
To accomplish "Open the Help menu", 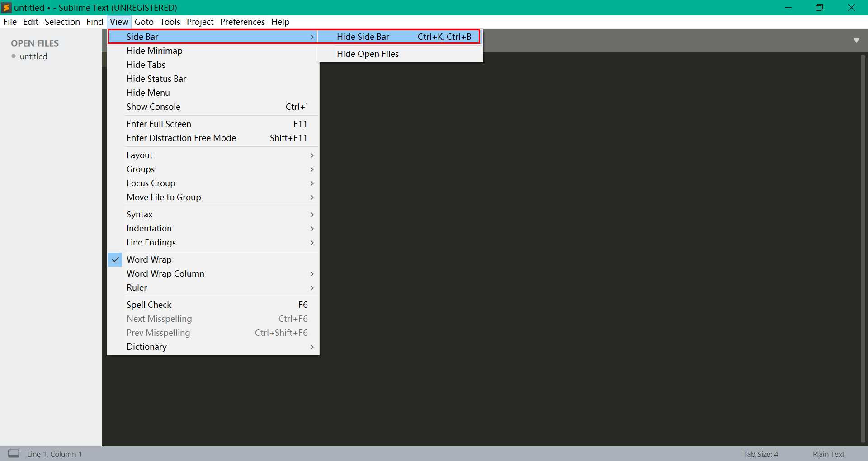I will (x=280, y=22).
